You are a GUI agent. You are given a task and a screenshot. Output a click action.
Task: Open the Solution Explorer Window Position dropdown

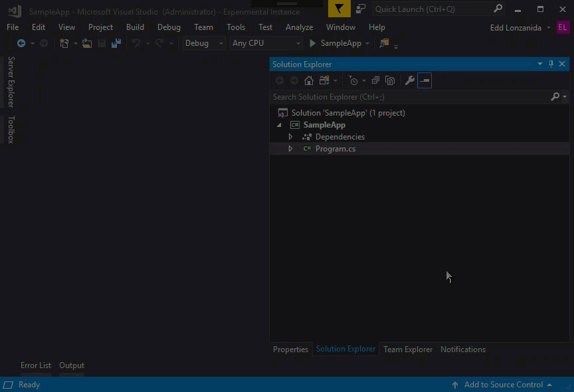point(540,64)
